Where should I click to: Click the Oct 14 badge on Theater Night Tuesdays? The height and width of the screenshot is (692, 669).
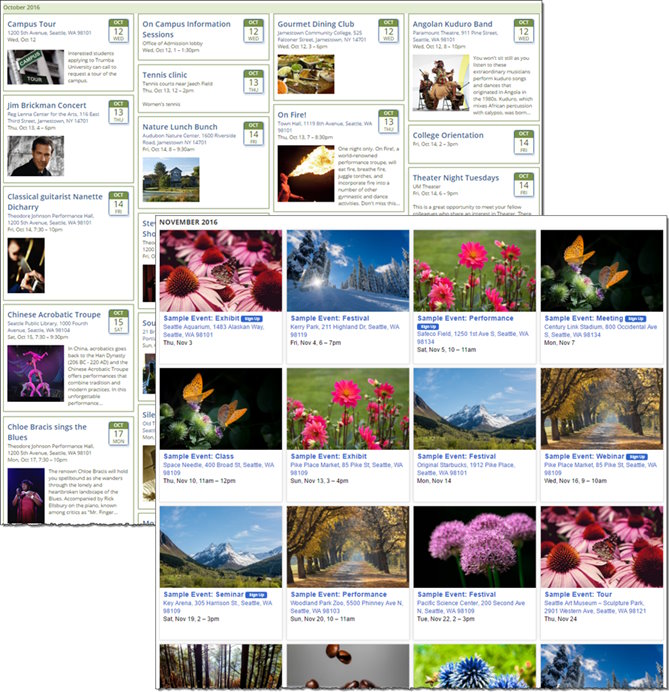pyautogui.click(x=523, y=184)
